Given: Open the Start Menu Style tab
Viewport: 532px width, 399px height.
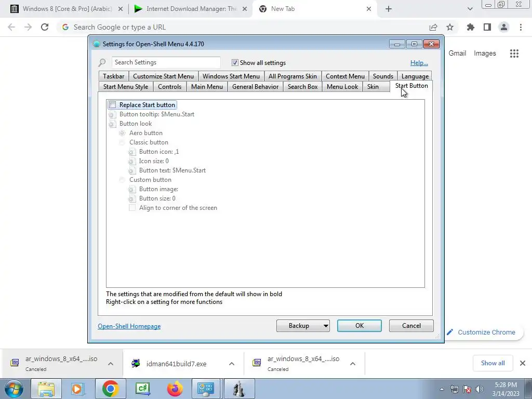Looking at the screenshot, I should pos(126,87).
